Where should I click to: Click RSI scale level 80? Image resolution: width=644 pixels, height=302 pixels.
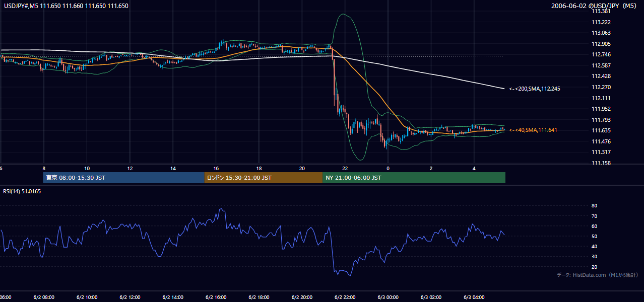(x=594, y=206)
